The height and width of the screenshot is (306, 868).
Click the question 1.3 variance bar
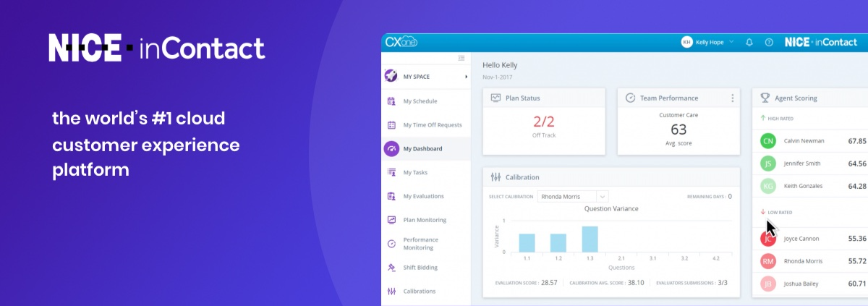click(590, 239)
